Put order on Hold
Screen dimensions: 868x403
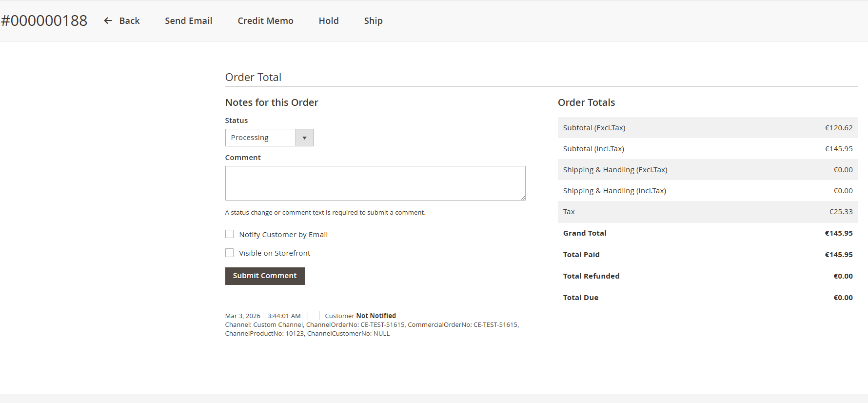coord(329,20)
